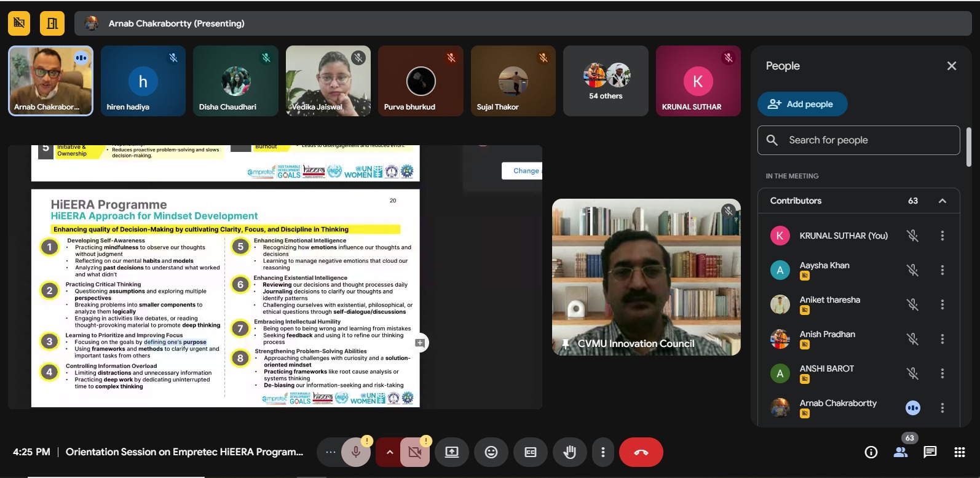This screenshot has width=980, height=478.
Task: Collapse the Contributors list
Action: (x=942, y=201)
